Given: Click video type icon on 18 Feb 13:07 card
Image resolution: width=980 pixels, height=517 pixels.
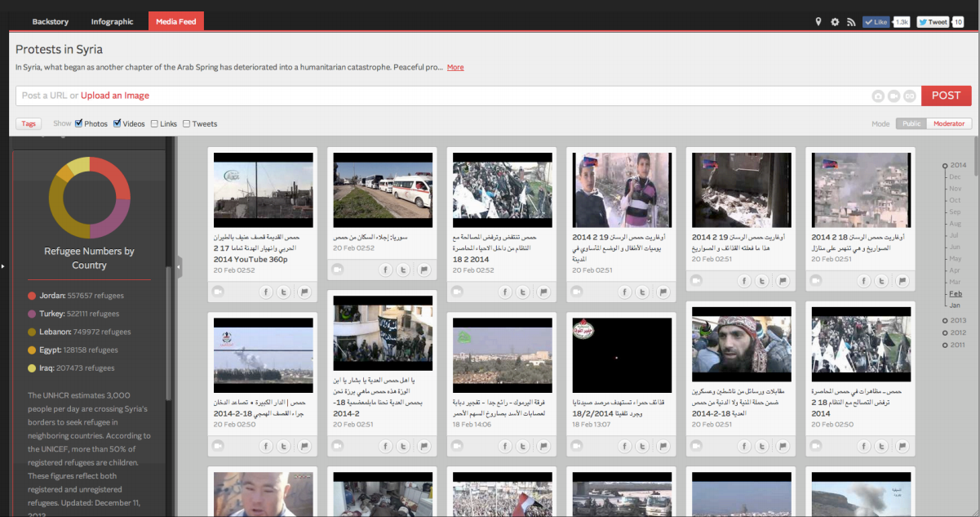Looking at the screenshot, I should tap(577, 447).
